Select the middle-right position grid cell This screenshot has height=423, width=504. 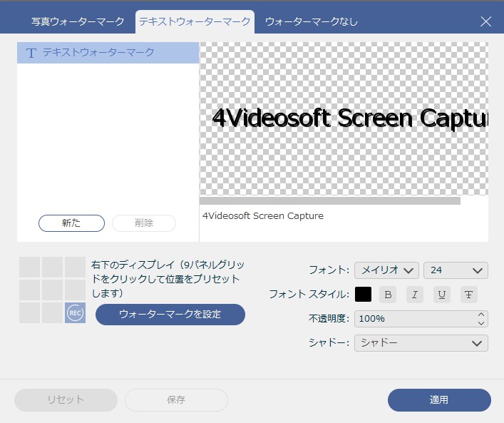(x=76, y=290)
